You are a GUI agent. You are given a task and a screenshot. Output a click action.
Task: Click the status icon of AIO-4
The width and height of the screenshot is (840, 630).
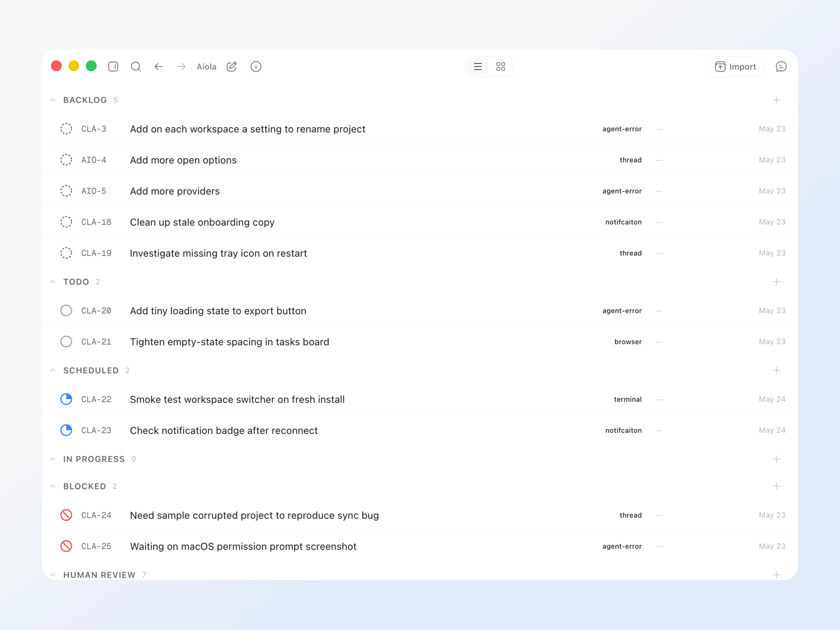coord(66,160)
